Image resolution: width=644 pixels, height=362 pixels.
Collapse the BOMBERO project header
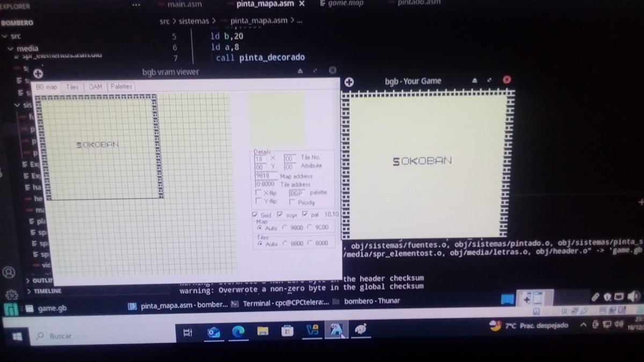[x=17, y=23]
